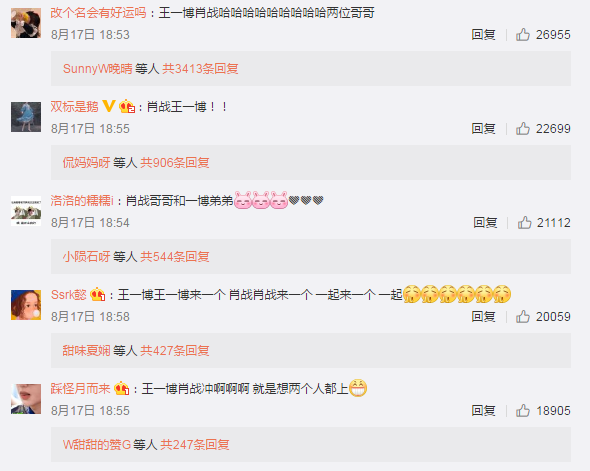Viewport: 590px width, 471px height.
Task: Like the comment with 18905 likes
Action: (523, 411)
